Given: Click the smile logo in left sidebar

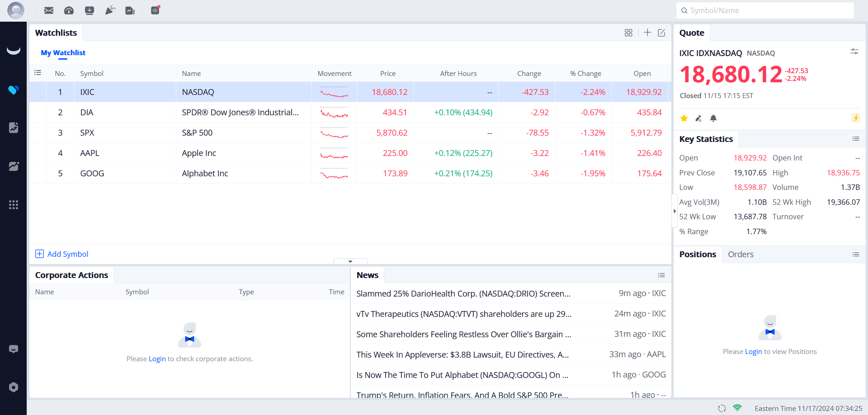Looking at the screenshot, I should (x=14, y=50).
